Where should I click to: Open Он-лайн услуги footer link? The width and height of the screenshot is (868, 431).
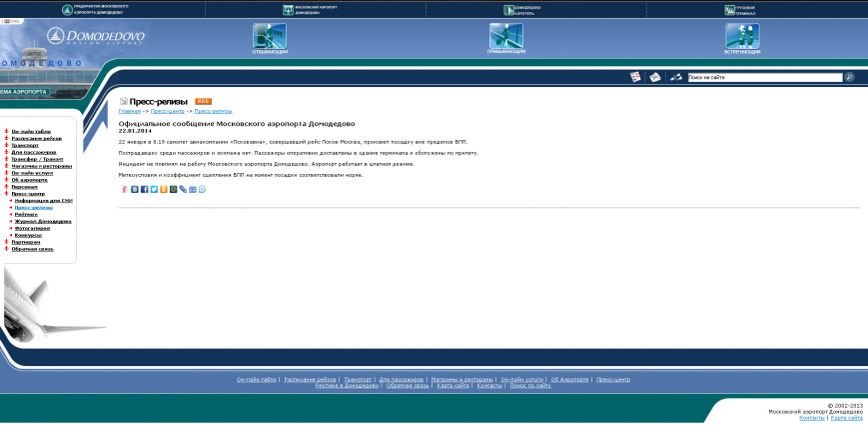522,379
